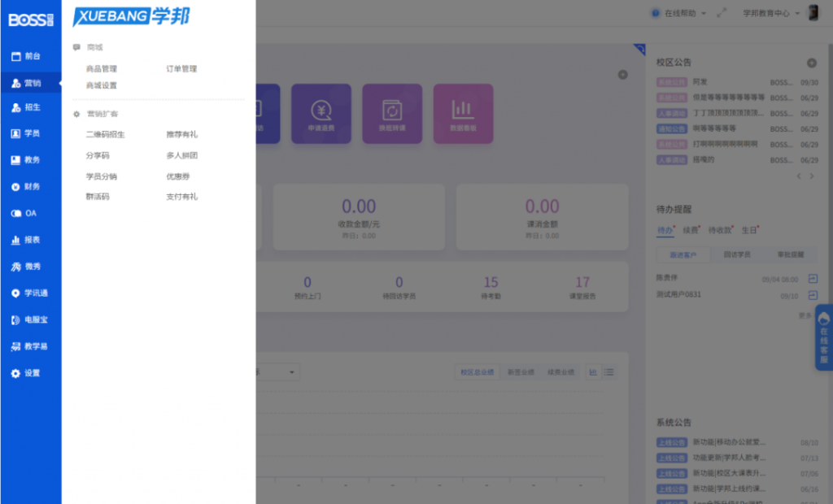The image size is (833, 504).
Task: Open the 报表 sidebar section
Action: pos(26,241)
